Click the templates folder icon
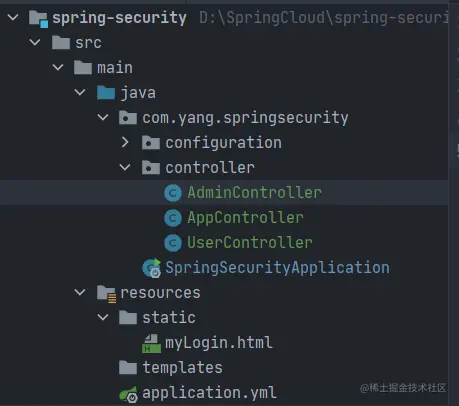459x406 pixels. (x=128, y=368)
